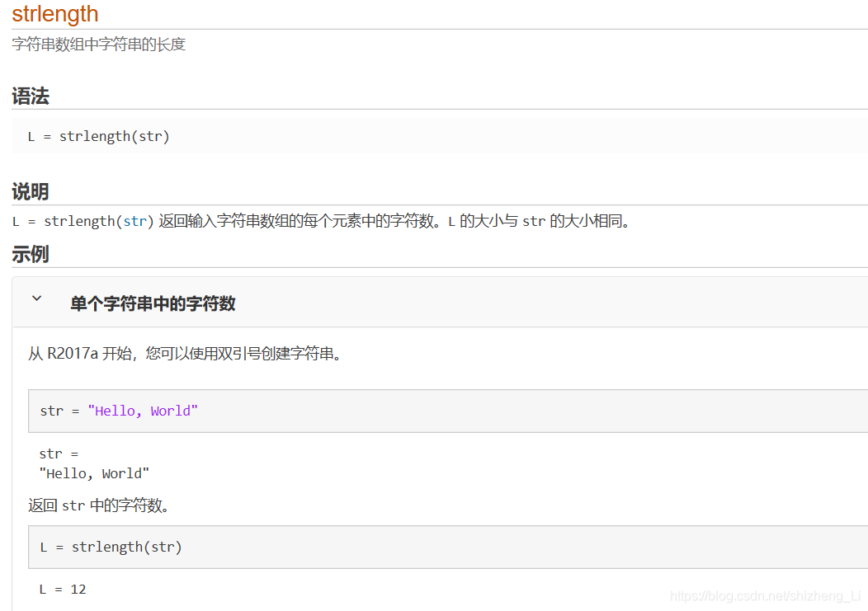Screen dimensions: 868x611
Task: Click the strlength page title
Action: pyautogui.click(x=54, y=14)
